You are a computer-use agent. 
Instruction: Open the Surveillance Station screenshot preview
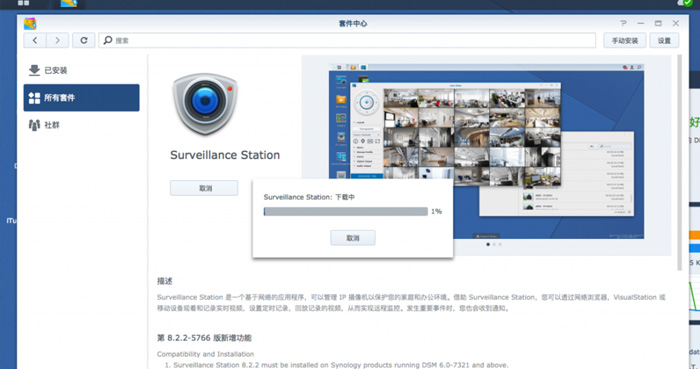[486, 151]
